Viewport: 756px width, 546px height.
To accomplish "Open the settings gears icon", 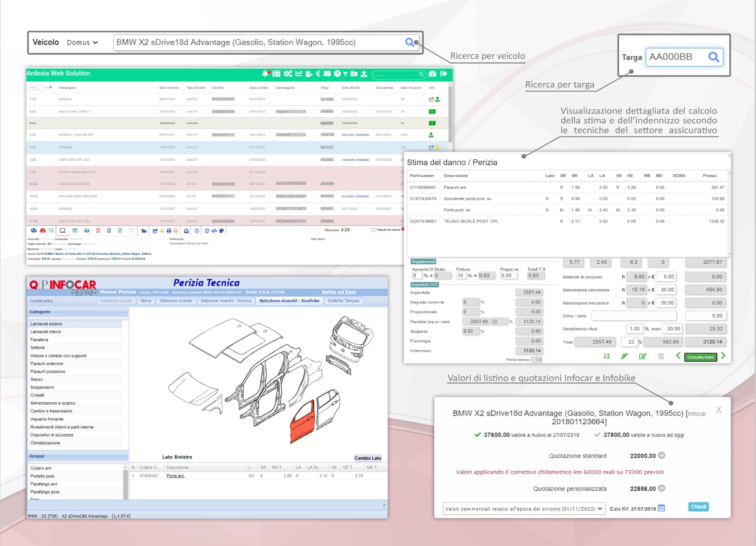I will click(x=287, y=74).
